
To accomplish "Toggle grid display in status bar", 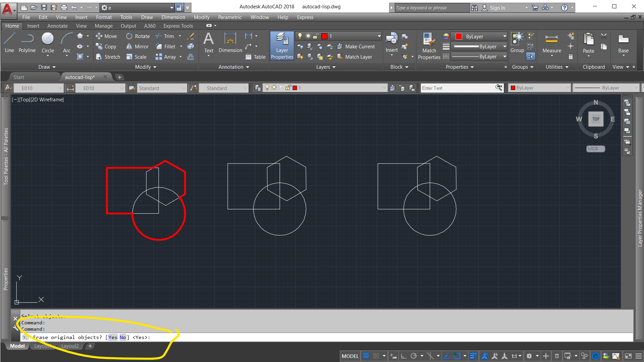I will pyautogui.click(x=366, y=356).
